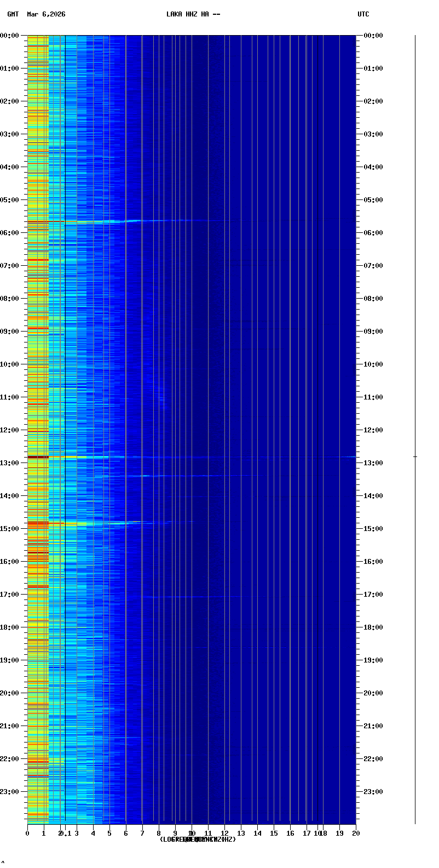
Task: Click the GMT label in the header
Action: 13,14
